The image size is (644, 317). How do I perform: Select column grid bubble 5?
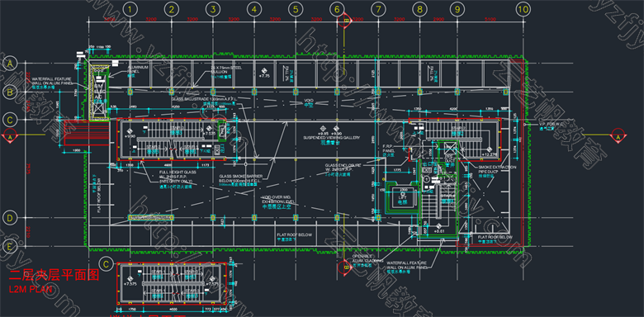[x=295, y=8]
